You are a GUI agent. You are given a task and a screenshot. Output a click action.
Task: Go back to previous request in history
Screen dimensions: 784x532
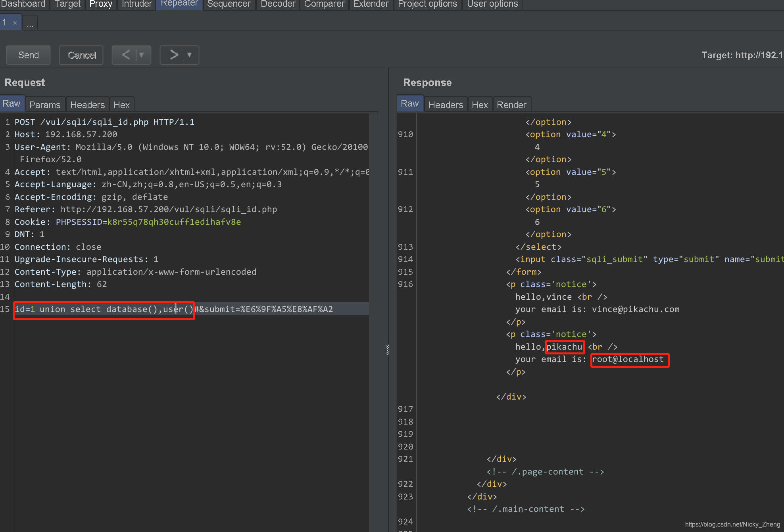point(125,55)
